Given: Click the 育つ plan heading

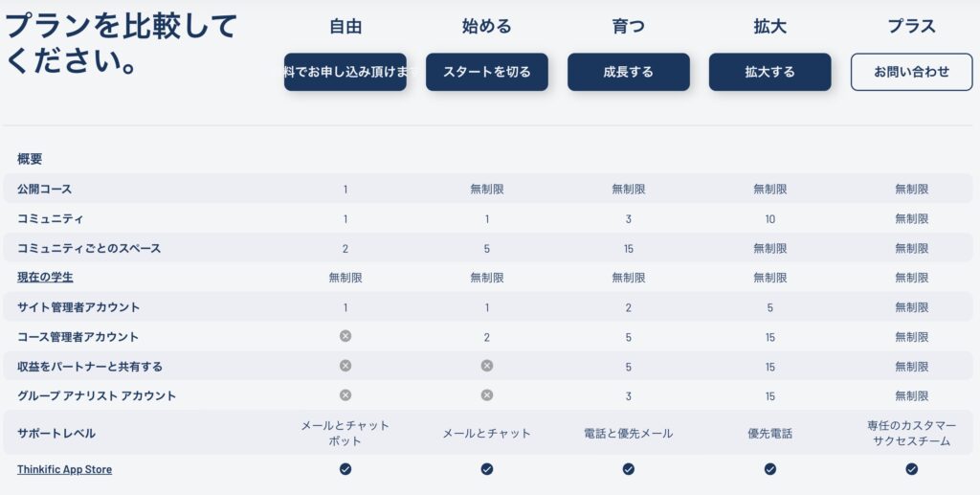Looking at the screenshot, I should pyautogui.click(x=628, y=26).
